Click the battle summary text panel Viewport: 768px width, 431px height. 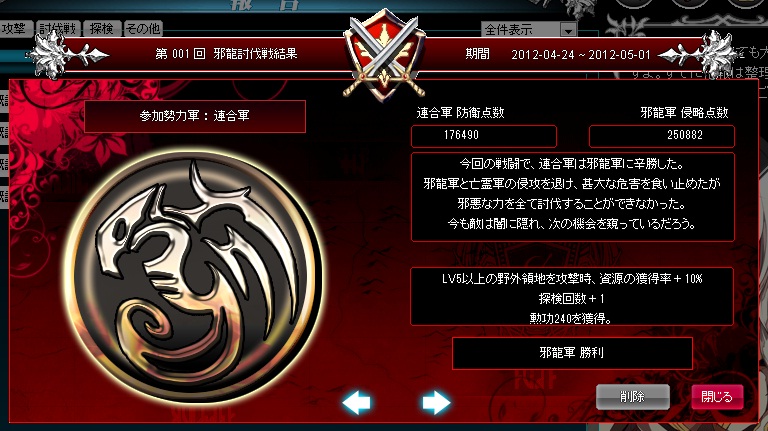pyautogui.click(x=573, y=197)
